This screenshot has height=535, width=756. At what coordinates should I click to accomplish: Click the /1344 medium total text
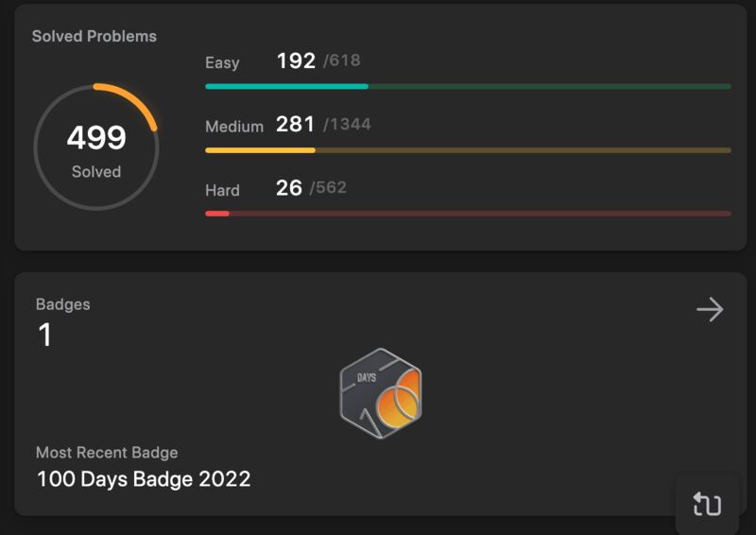point(347,125)
